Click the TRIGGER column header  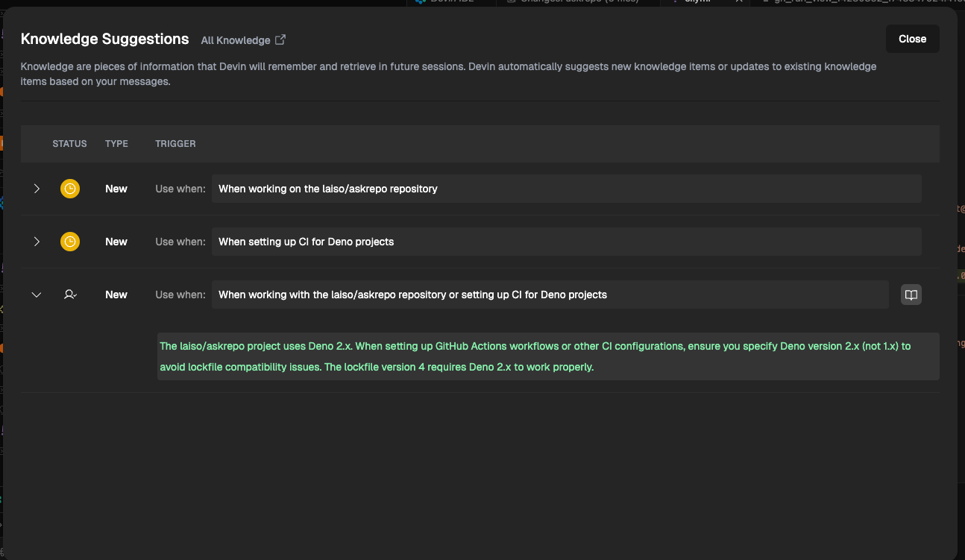point(175,143)
